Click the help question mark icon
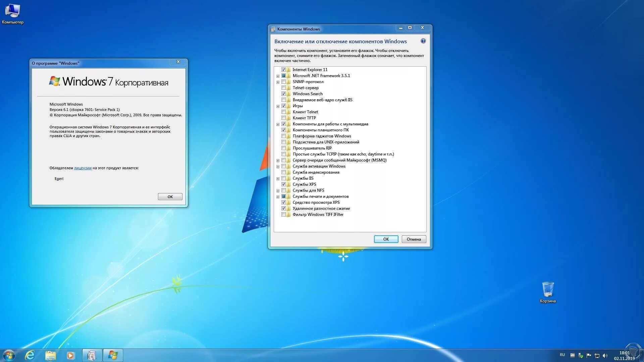The width and height of the screenshot is (644, 362). (423, 41)
